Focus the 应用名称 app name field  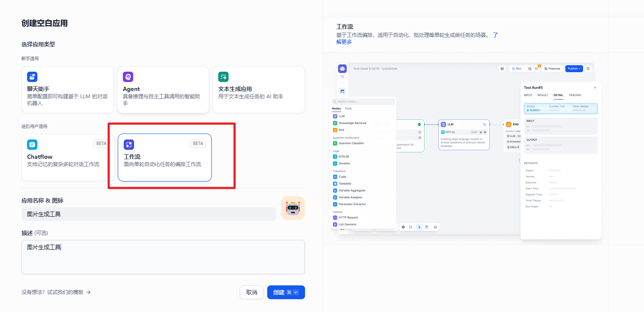point(148,214)
